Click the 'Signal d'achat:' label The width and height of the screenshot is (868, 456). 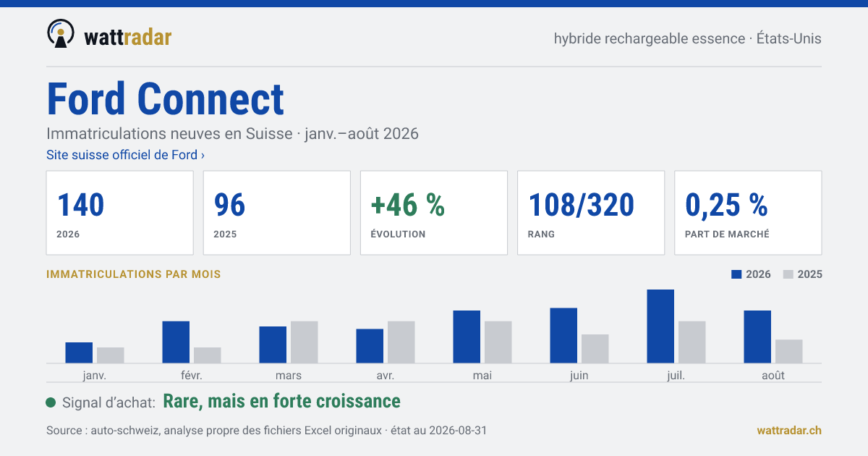tap(109, 402)
